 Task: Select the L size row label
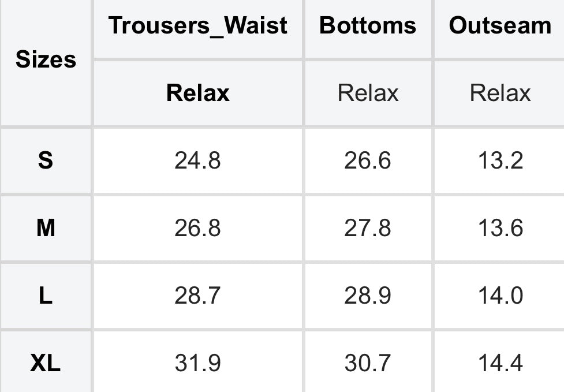(x=46, y=296)
